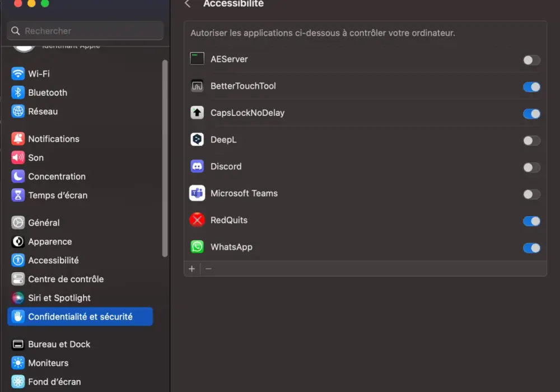Disable the RedQuits toggle

(x=531, y=221)
